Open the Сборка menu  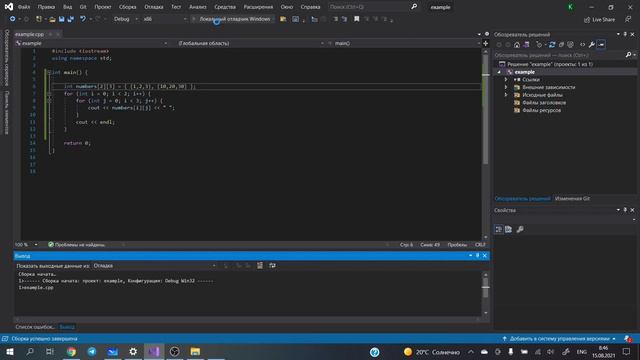point(127,7)
